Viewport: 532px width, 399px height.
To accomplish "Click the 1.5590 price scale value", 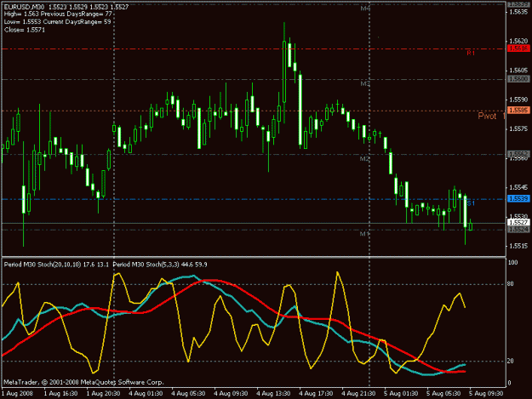I will (x=518, y=100).
